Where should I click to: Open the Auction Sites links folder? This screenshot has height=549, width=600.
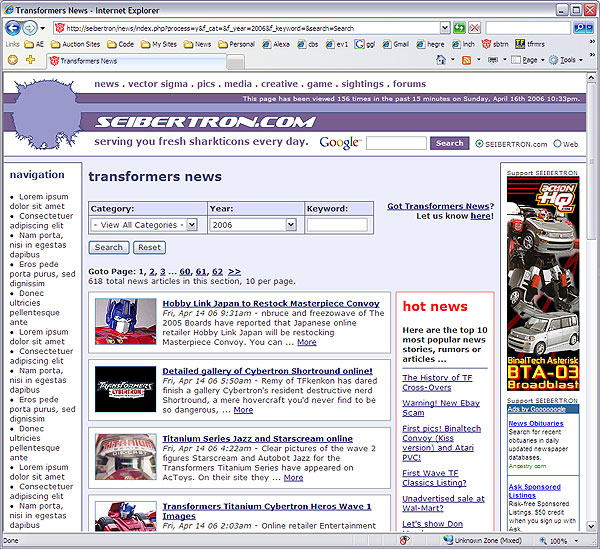coord(75,44)
